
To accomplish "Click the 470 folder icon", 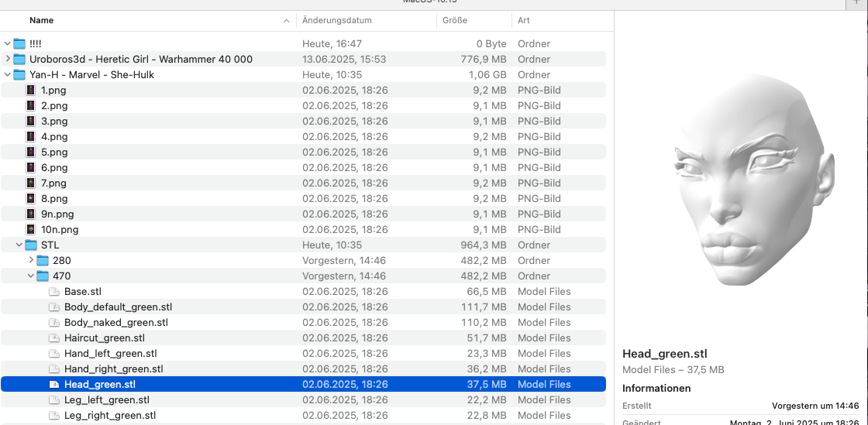I will [x=43, y=276].
